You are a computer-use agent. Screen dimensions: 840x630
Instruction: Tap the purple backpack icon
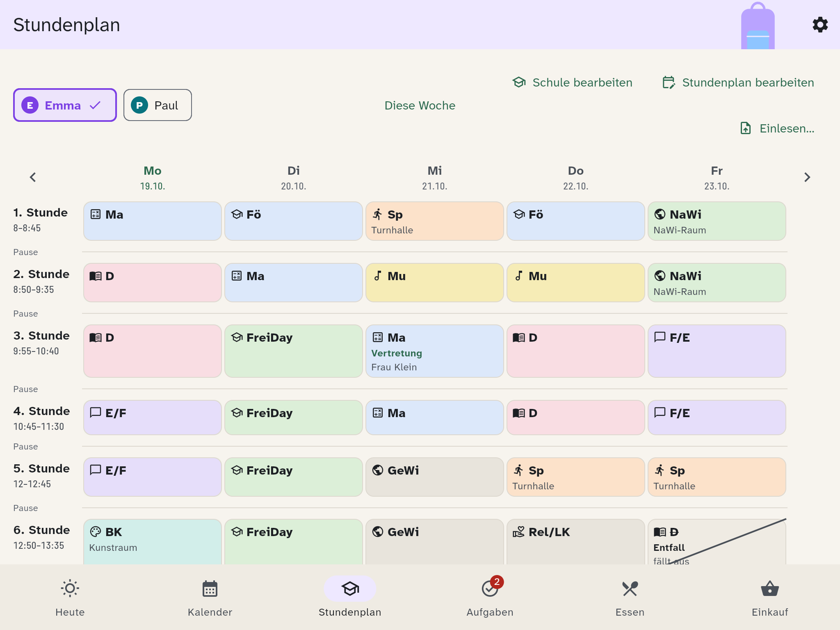click(x=758, y=26)
